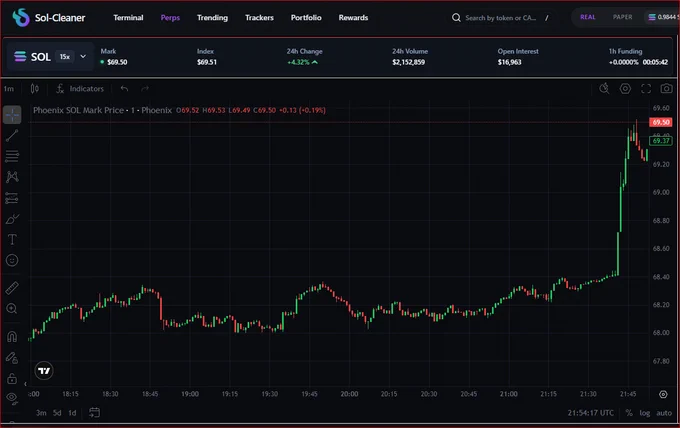Select the ruler measure tool
Image resolution: width=680 pixels, height=428 pixels.
pos(12,288)
